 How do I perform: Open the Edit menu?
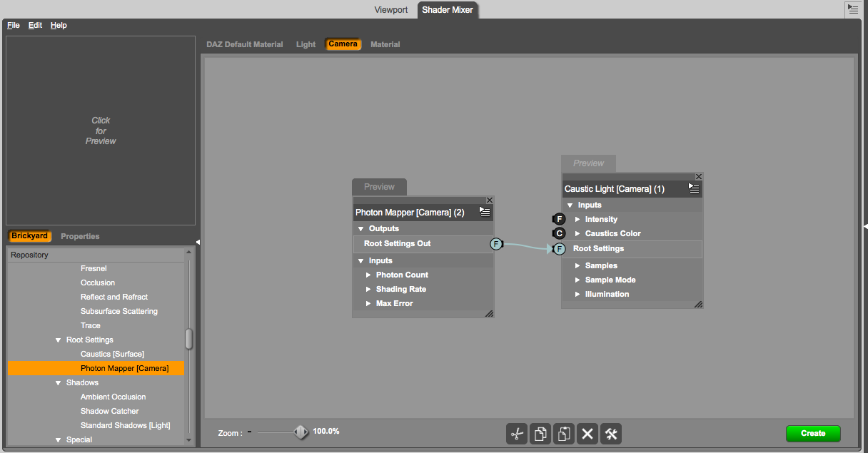click(x=35, y=26)
